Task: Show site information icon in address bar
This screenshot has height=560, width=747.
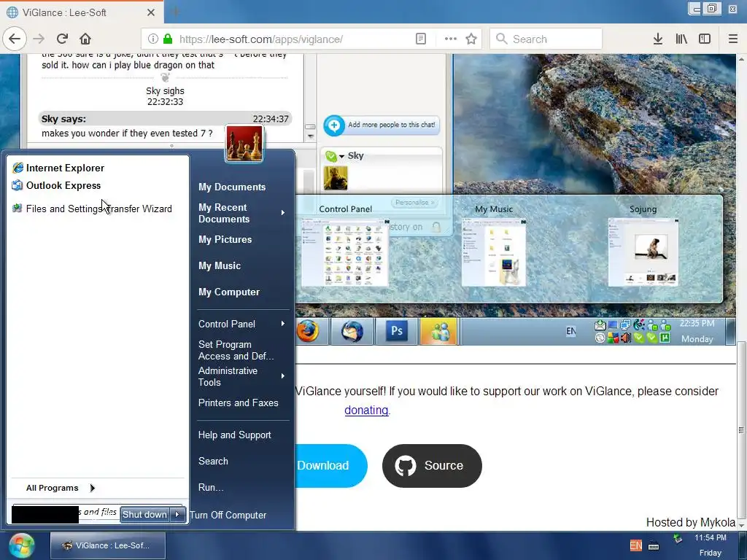Action: click(153, 39)
